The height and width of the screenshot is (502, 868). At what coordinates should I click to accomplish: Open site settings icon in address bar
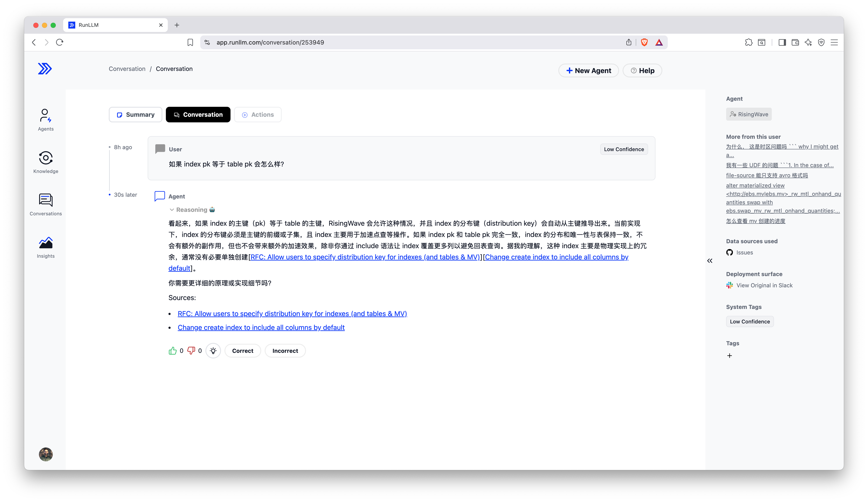pyautogui.click(x=207, y=42)
